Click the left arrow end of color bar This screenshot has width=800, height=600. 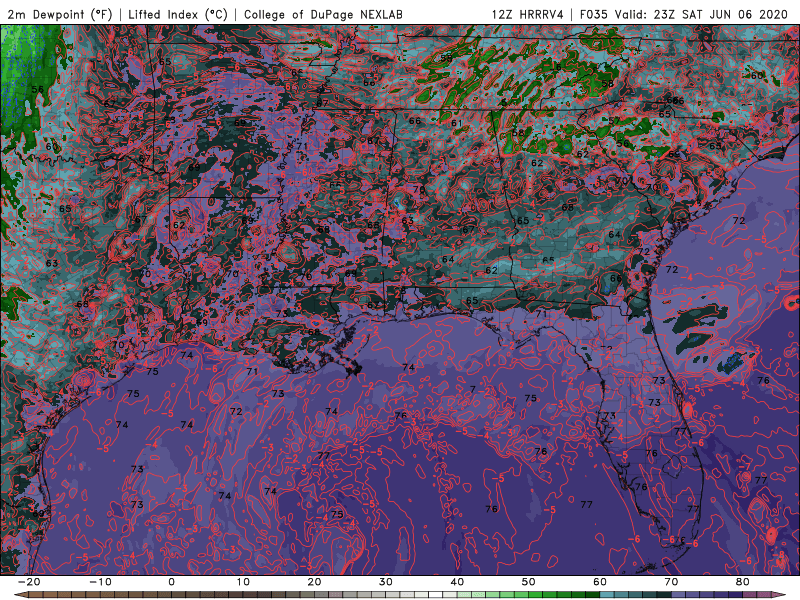point(21,594)
